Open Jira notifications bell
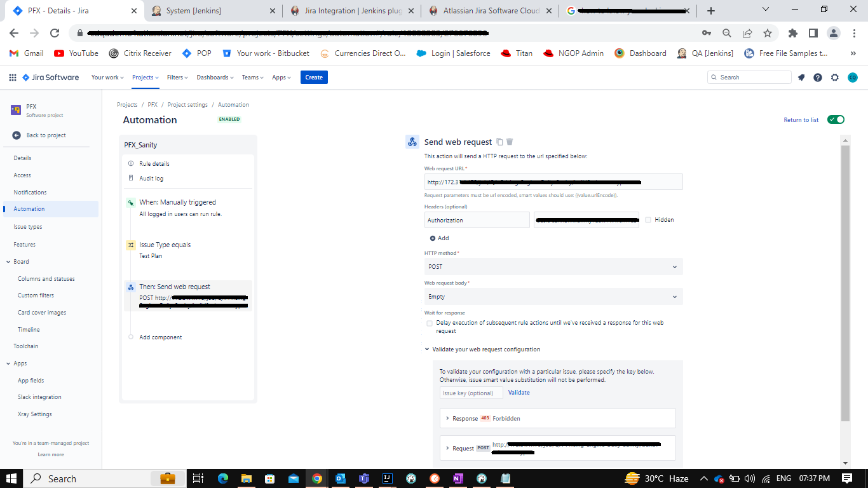868x488 pixels. click(801, 77)
